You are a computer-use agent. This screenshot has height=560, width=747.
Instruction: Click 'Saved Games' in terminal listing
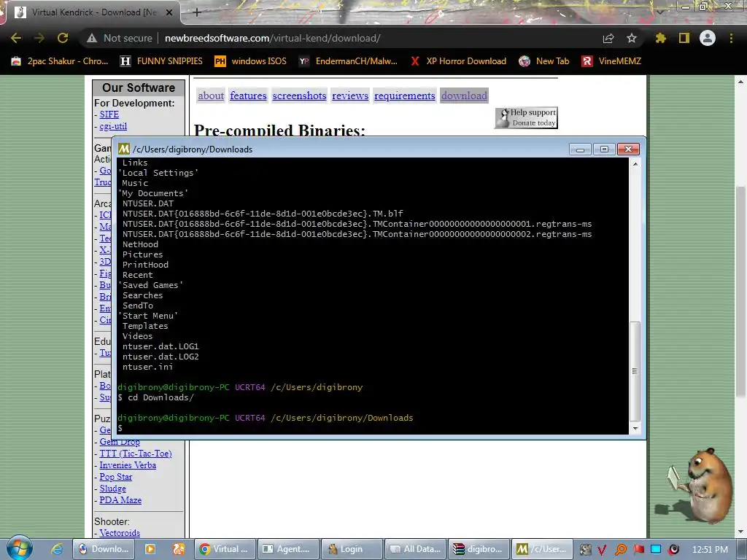tap(150, 285)
